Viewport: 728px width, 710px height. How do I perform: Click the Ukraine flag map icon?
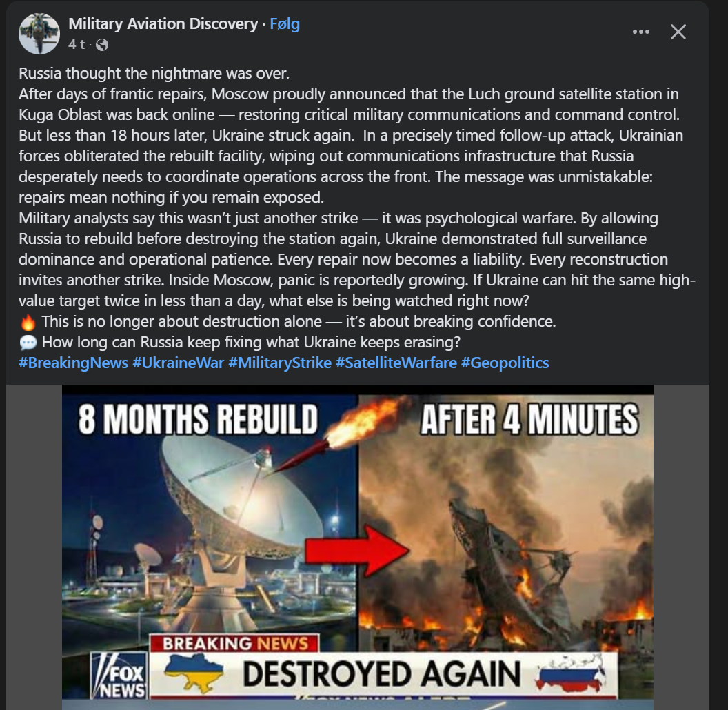[194, 673]
